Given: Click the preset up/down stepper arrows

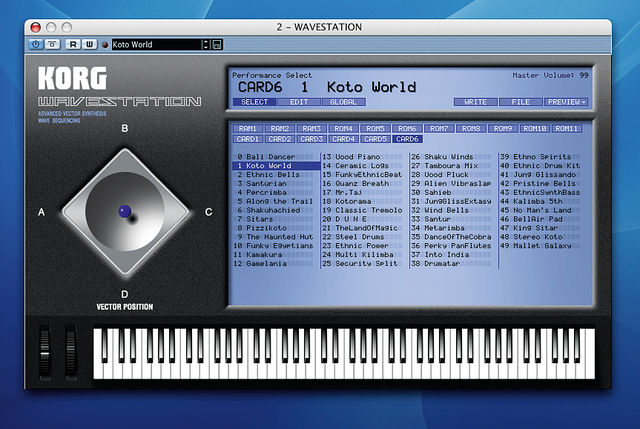Looking at the screenshot, I should [x=206, y=44].
